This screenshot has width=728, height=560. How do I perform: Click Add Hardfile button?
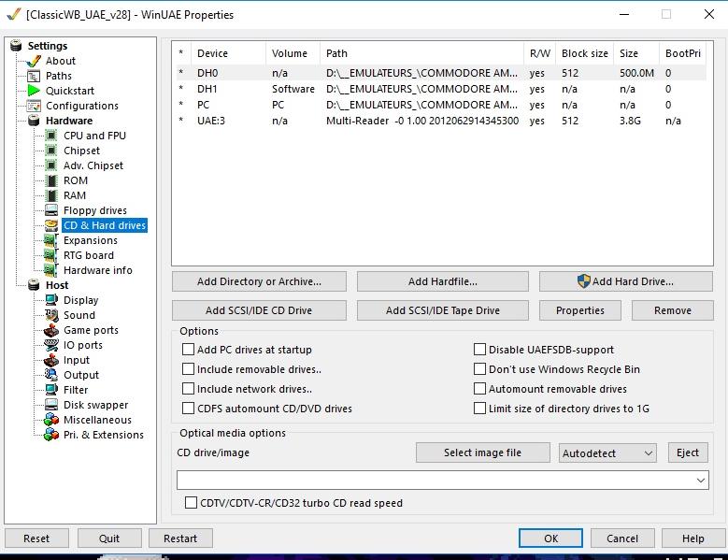[x=442, y=281]
